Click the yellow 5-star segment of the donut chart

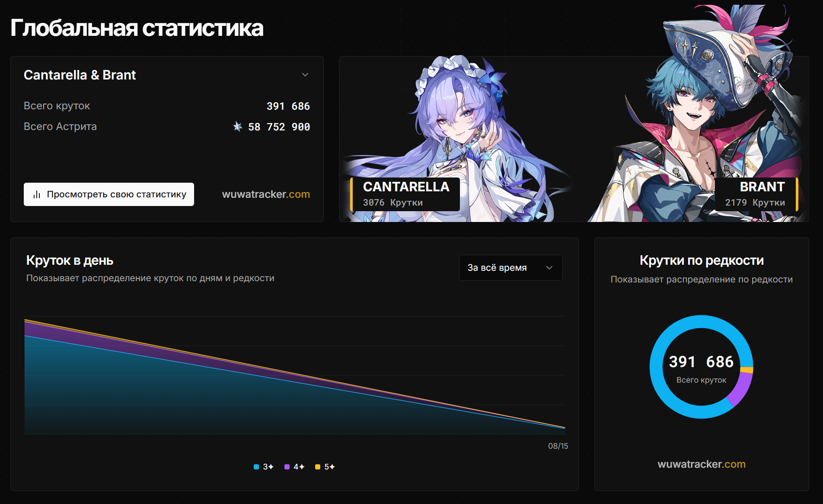(x=747, y=370)
